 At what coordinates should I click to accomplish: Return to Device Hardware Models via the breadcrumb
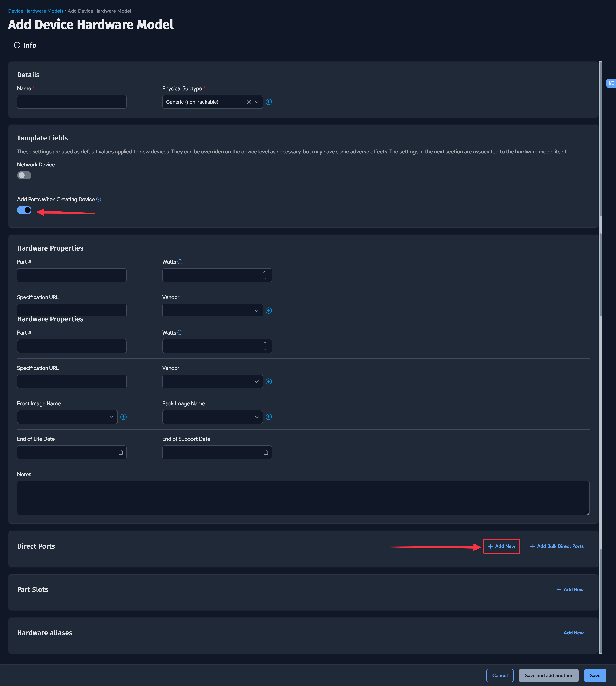point(36,11)
